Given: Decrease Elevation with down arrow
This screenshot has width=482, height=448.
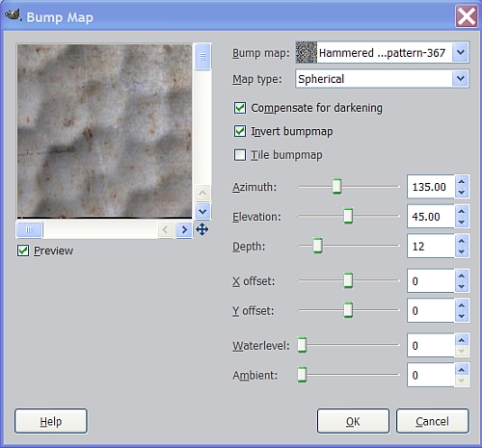Looking at the screenshot, I should coord(462,222).
